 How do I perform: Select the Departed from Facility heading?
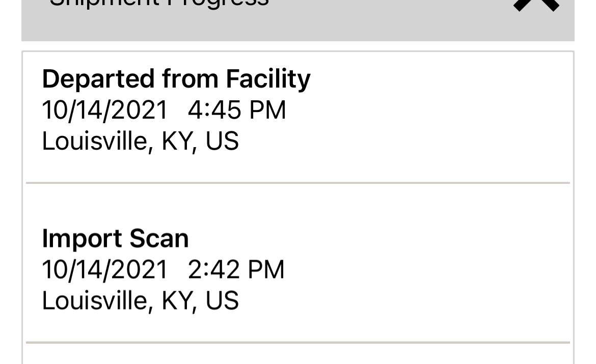176,79
